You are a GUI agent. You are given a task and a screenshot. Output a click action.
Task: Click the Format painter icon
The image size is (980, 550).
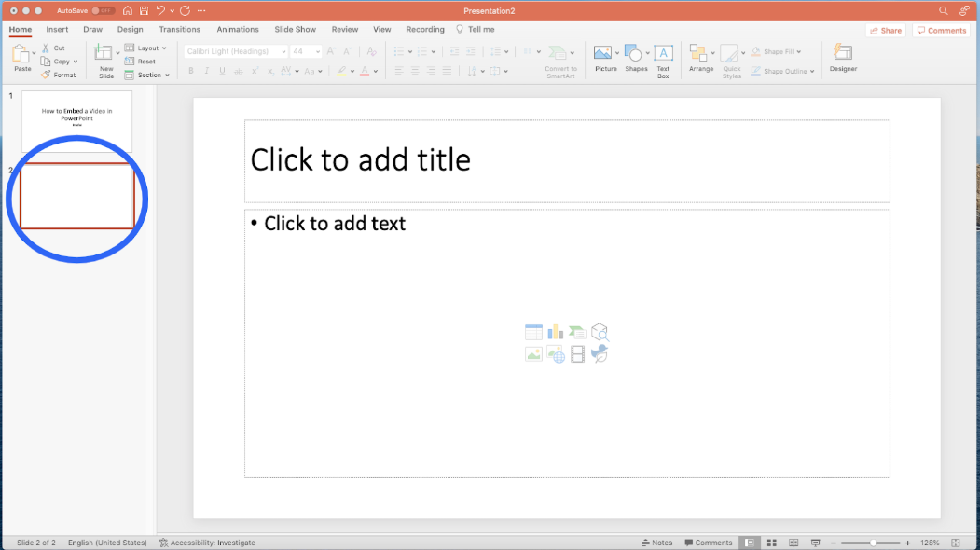coord(59,75)
